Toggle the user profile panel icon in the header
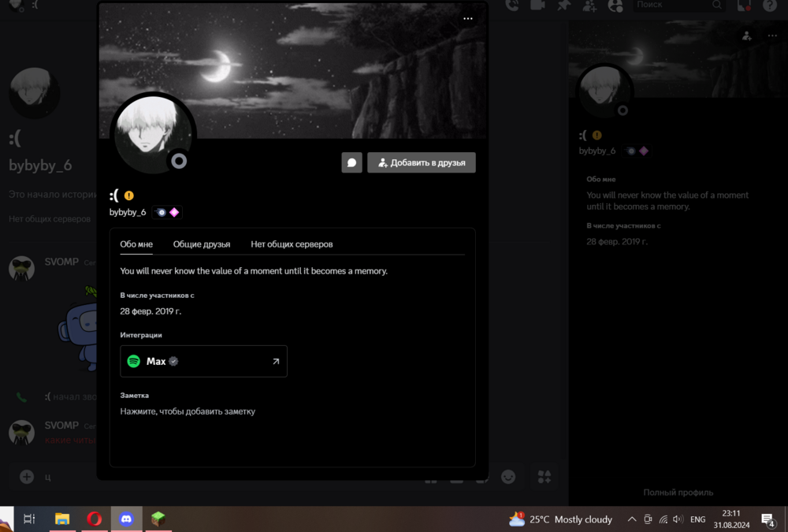788x532 pixels. pyautogui.click(x=615, y=5)
